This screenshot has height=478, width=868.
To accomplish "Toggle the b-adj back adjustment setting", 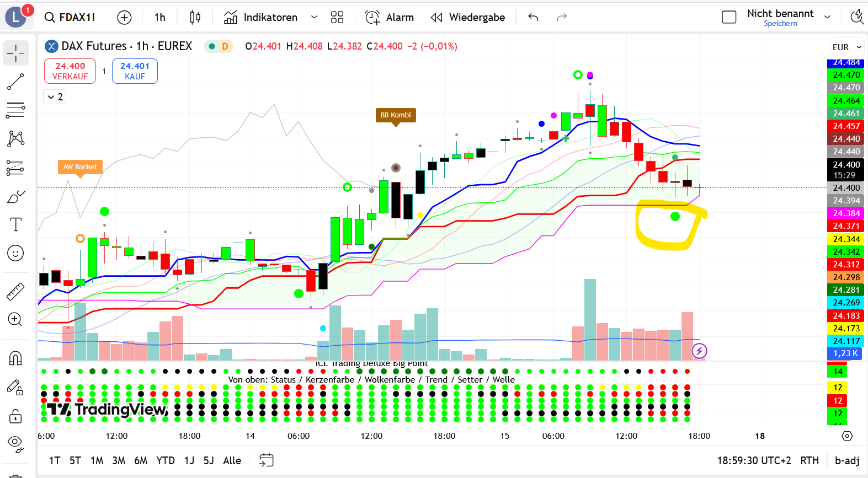I will 847,460.
